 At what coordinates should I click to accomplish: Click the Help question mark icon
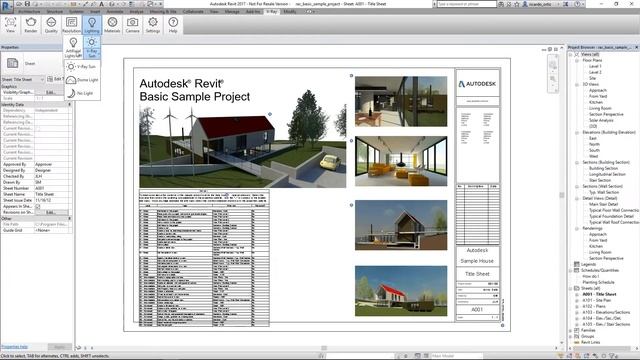click(x=173, y=24)
